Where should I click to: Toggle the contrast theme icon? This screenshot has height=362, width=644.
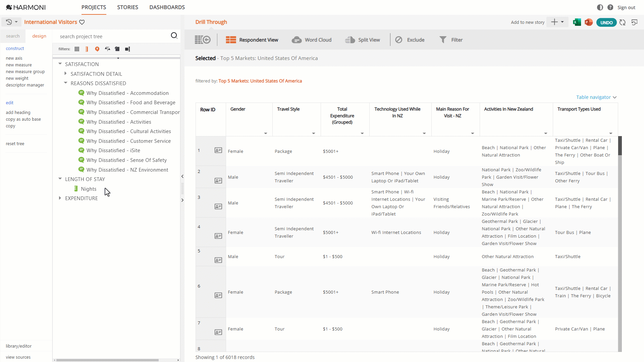coord(600,7)
